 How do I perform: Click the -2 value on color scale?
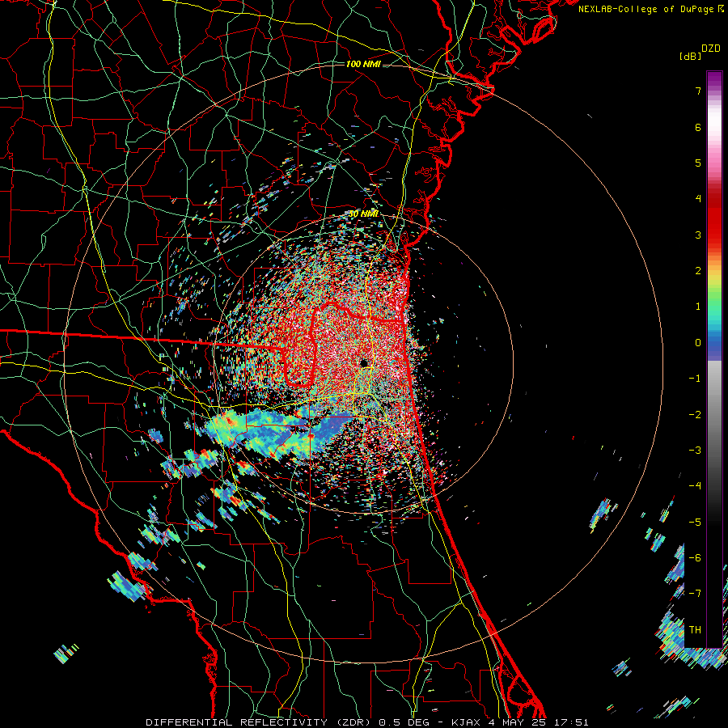(695, 415)
